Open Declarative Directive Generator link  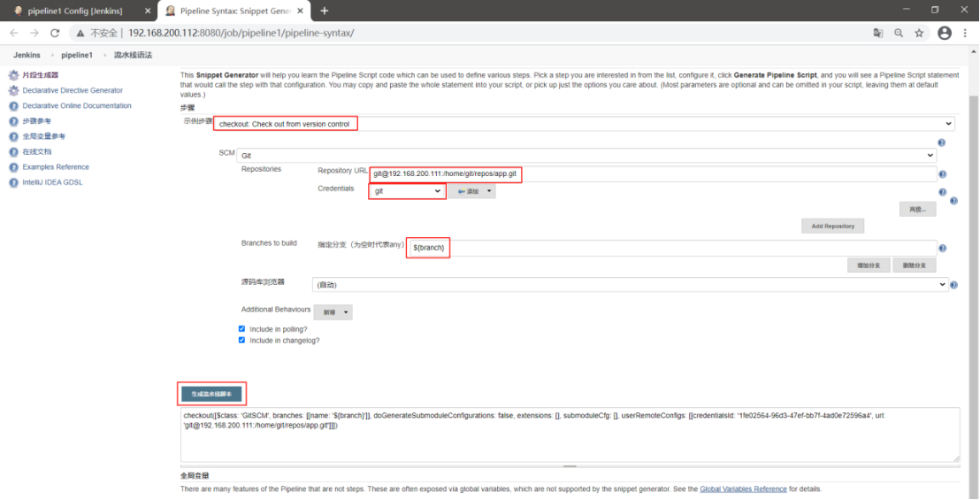tap(73, 90)
